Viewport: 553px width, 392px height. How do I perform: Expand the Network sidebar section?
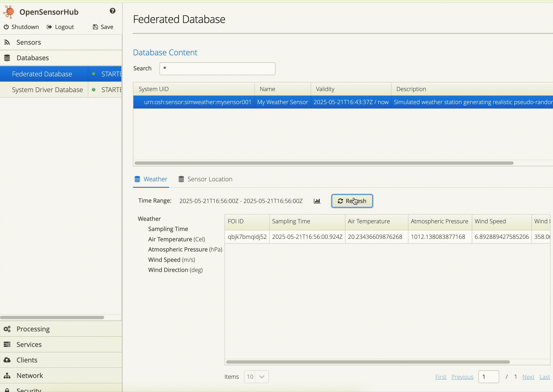coord(30,376)
